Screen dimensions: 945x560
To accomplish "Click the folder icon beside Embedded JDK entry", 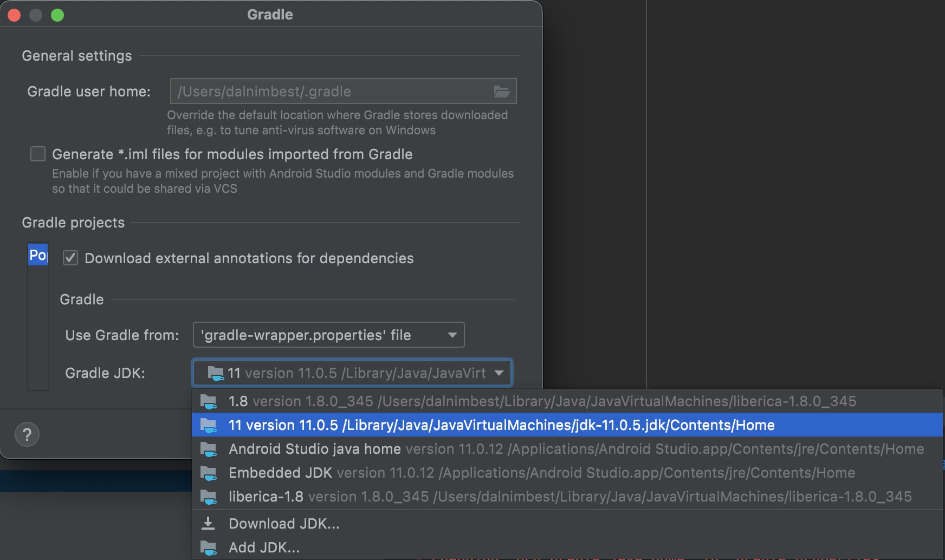I will click(209, 473).
